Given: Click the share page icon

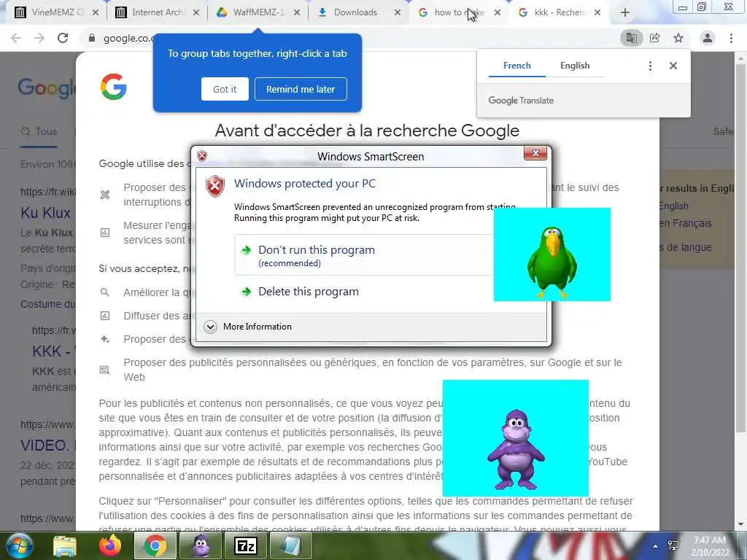Looking at the screenshot, I should coord(655,38).
